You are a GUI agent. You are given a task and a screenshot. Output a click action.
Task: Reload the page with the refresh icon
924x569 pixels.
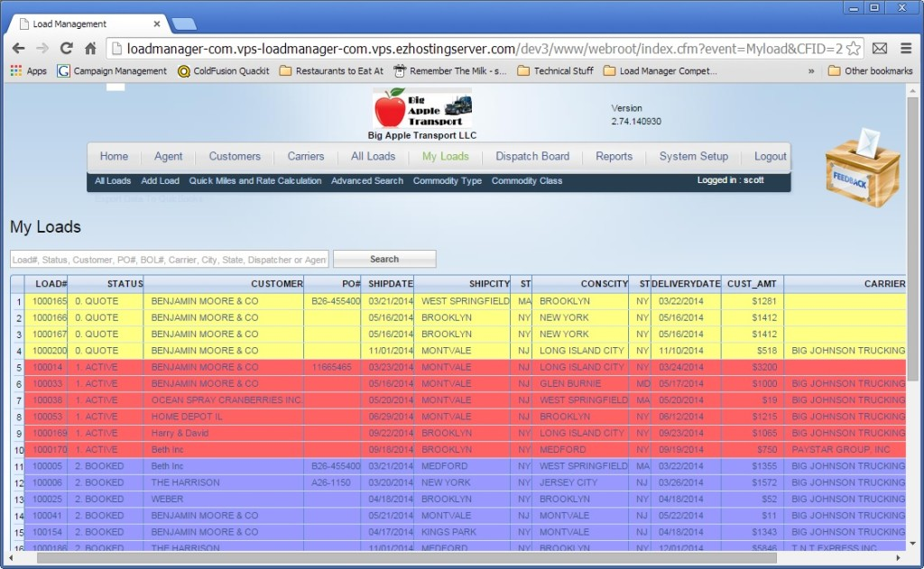pos(65,49)
